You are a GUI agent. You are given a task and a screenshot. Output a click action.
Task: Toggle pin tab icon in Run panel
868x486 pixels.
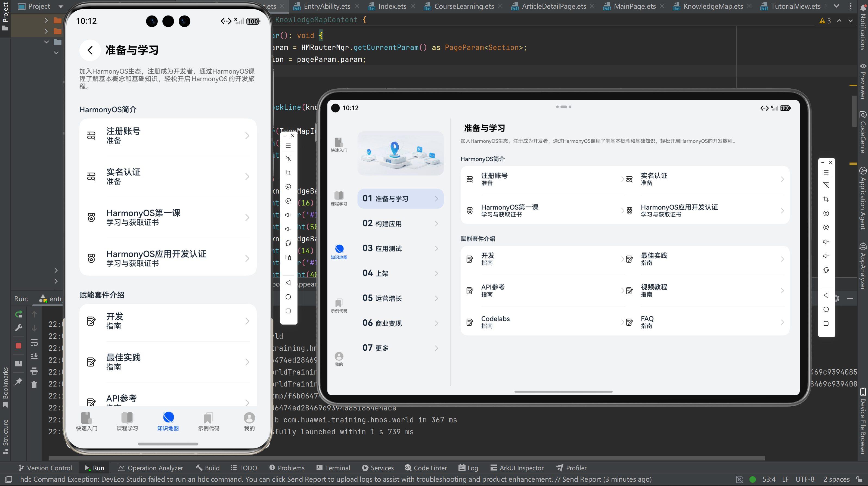[x=18, y=381]
